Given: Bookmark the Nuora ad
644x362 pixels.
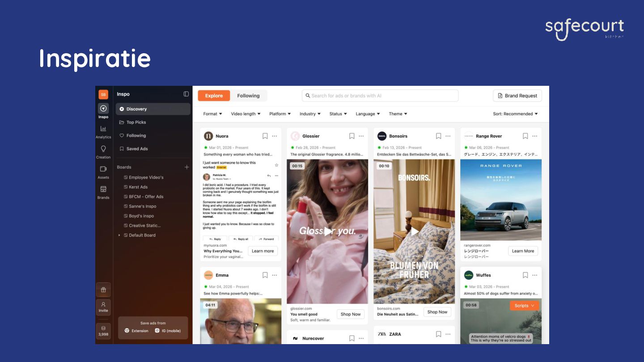Looking at the screenshot, I should point(265,136).
